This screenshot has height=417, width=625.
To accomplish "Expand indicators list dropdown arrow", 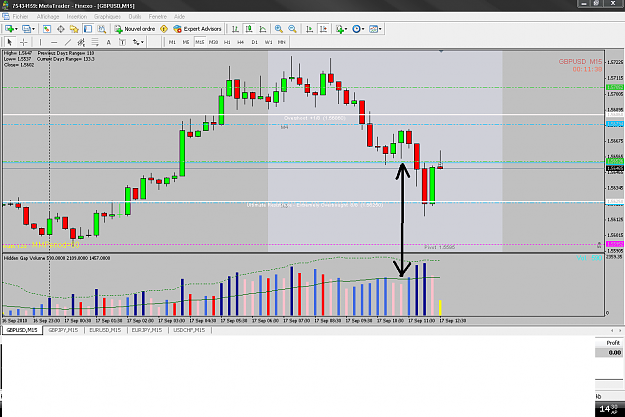I will [x=346, y=29].
